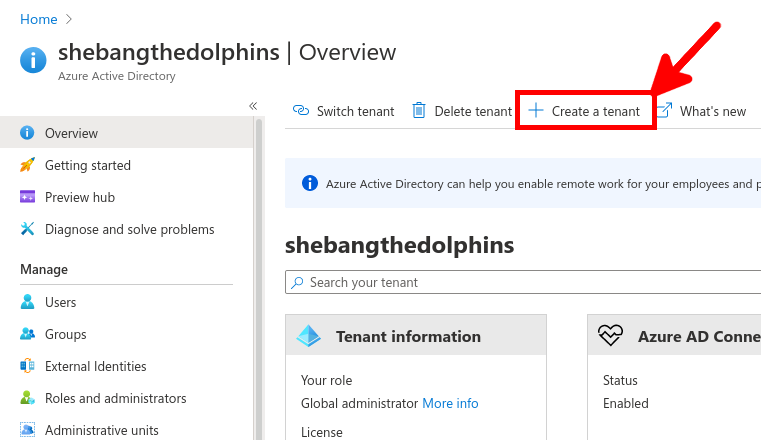Click the License label
The width and height of the screenshot is (761, 440).
coord(321,432)
